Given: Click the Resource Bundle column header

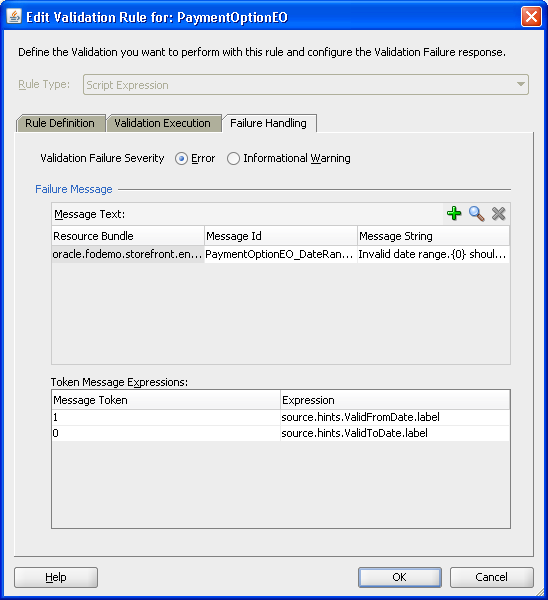Looking at the screenshot, I should coord(128,236).
